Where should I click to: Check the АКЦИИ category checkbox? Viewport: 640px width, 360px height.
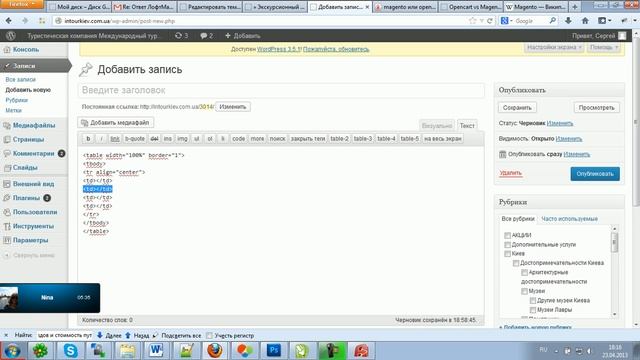[x=507, y=236]
